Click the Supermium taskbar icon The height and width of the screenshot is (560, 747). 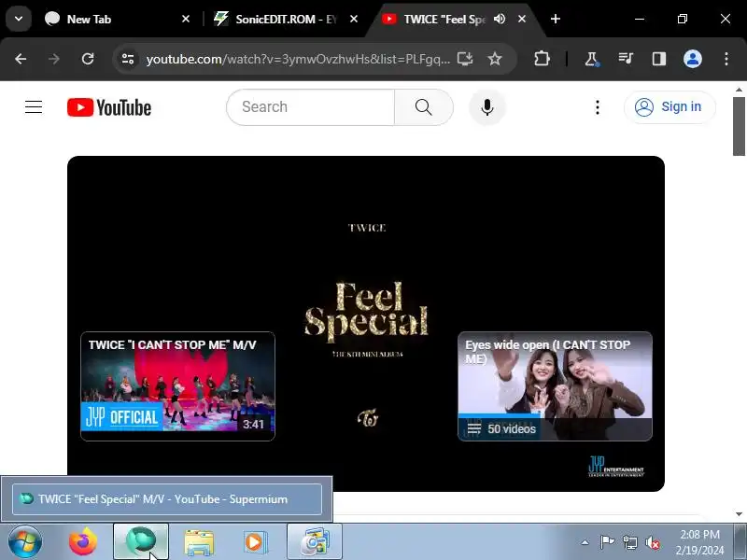141,542
